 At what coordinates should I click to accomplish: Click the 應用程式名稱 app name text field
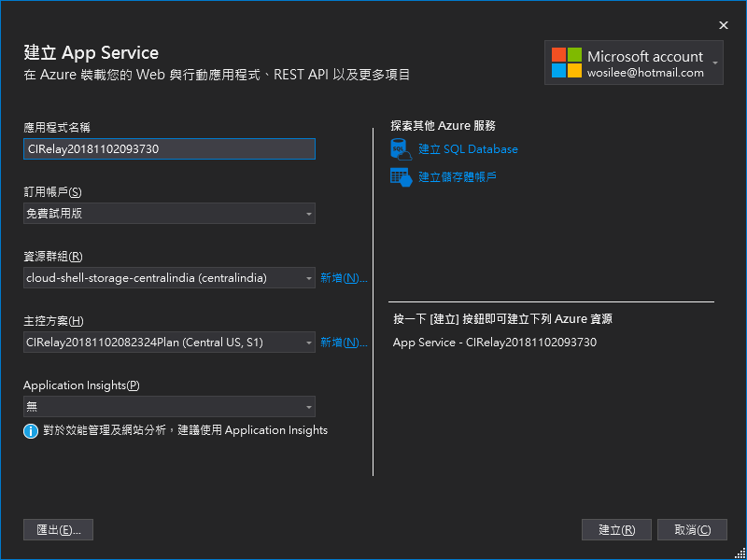(169, 149)
